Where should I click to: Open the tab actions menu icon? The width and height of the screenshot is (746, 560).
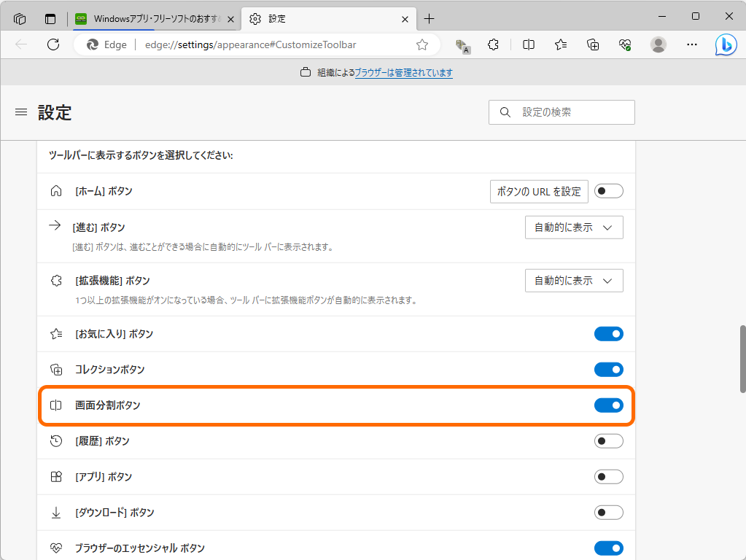(50, 19)
